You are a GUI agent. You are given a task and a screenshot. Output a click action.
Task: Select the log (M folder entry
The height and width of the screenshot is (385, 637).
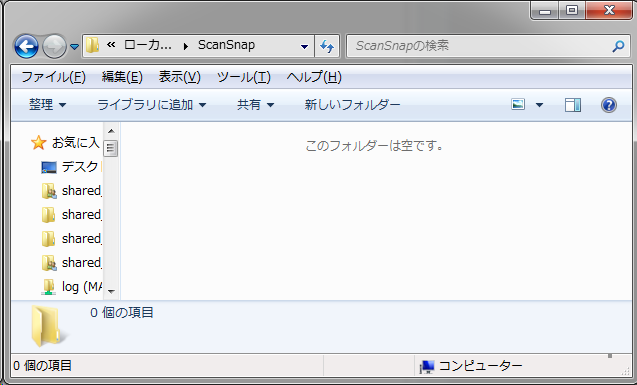(72, 287)
